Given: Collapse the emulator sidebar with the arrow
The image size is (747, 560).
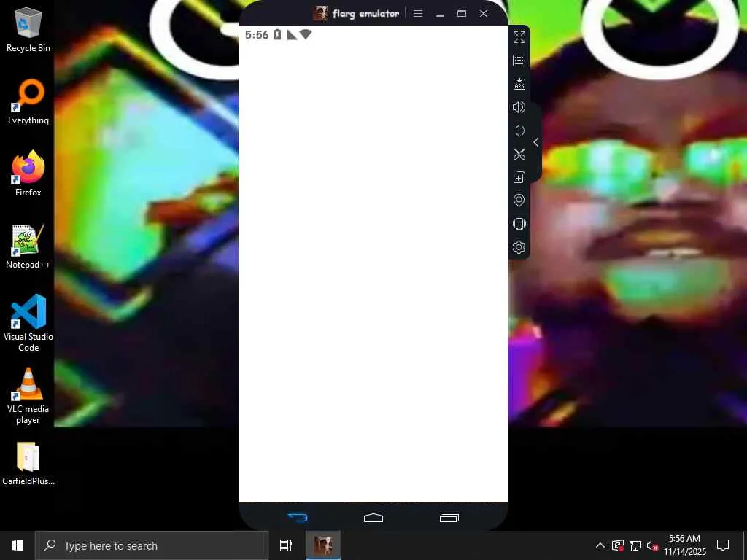Looking at the screenshot, I should click(x=536, y=142).
